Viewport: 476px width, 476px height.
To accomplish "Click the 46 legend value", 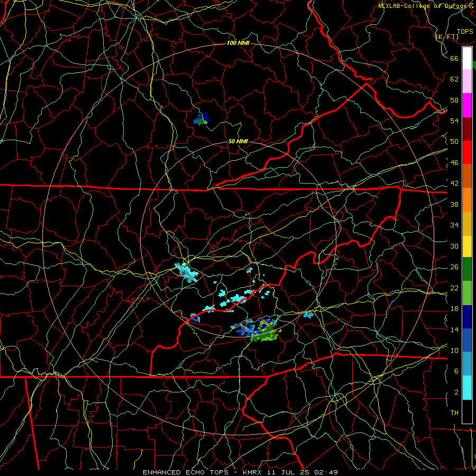I will (x=454, y=163).
